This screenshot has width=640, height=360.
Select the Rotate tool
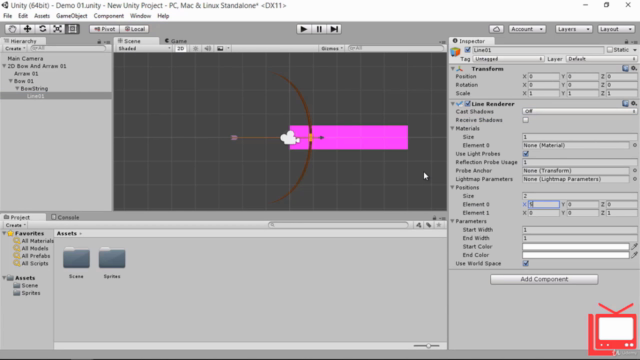tap(42, 29)
